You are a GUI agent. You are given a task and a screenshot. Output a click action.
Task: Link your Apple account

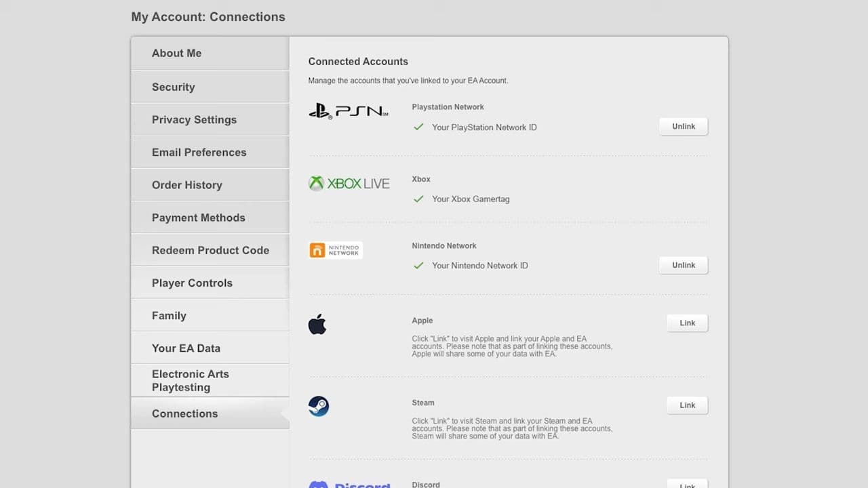(x=687, y=323)
